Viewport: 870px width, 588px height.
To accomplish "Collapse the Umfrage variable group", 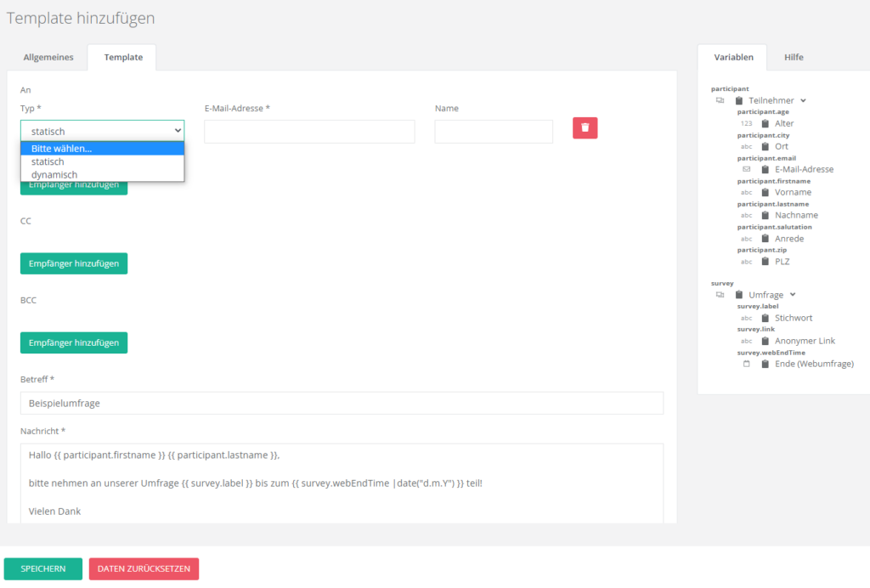I will tap(793, 295).
